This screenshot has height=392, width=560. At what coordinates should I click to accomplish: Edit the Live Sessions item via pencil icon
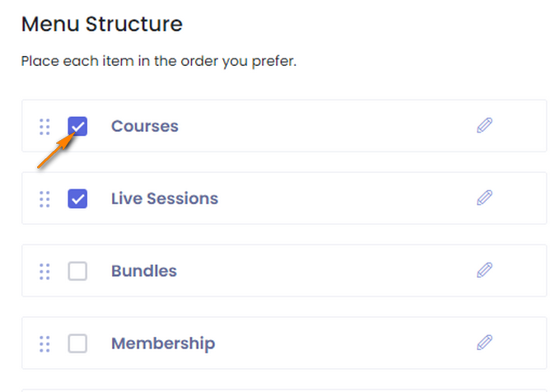click(484, 198)
